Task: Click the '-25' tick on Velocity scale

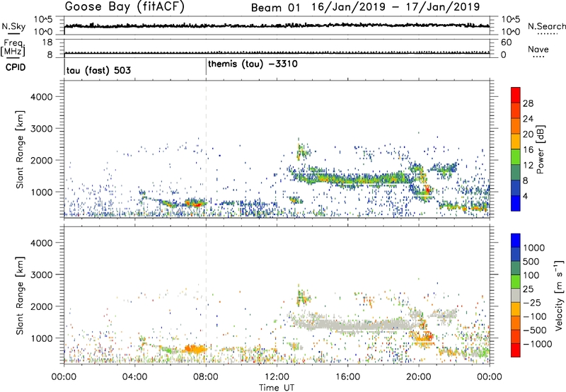Action: (x=532, y=302)
